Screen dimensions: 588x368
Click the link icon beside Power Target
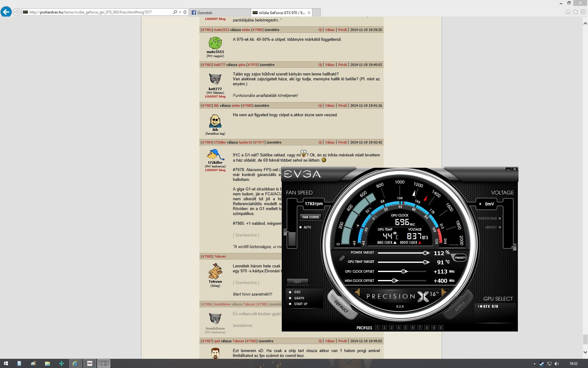[x=342, y=258]
